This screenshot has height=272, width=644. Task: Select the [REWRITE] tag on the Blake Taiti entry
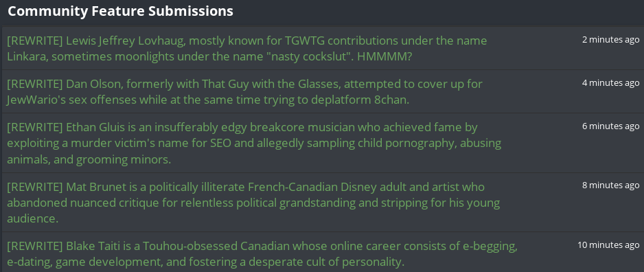point(35,247)
